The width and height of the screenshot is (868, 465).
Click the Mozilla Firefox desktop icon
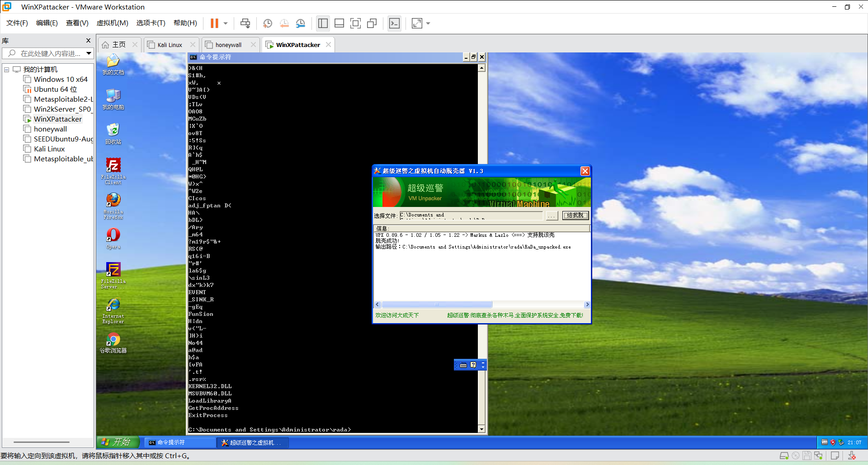(x=113, y=206)
